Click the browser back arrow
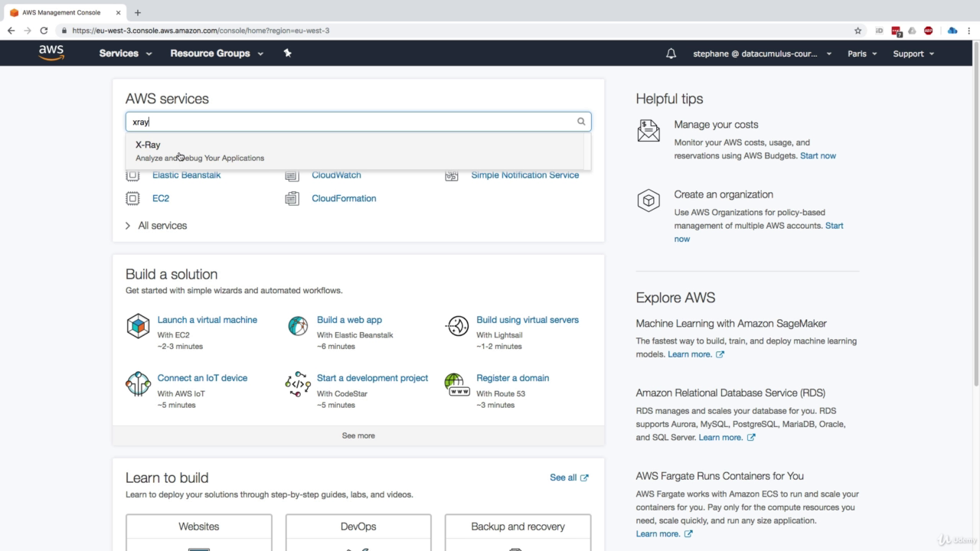Viewport: 980px width, 551px height. (x=11, y=31)
